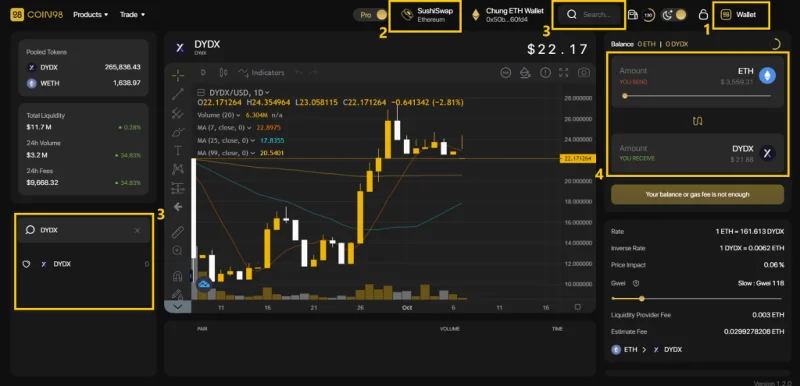
Task: Adjust the Gwei speed slider handle
Action: (642, 299)
